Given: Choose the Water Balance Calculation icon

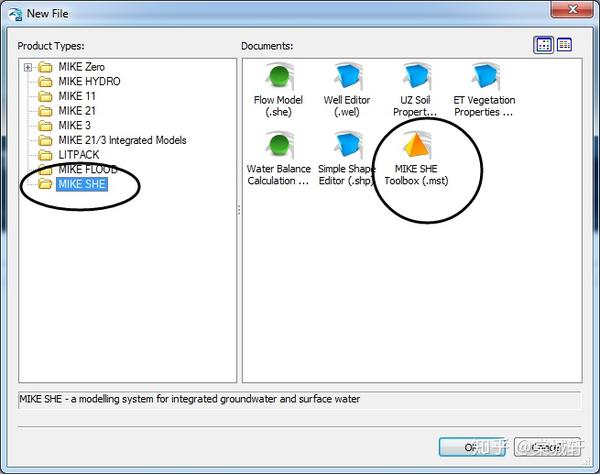Looking at the screenshot, I should click(279, 158).
